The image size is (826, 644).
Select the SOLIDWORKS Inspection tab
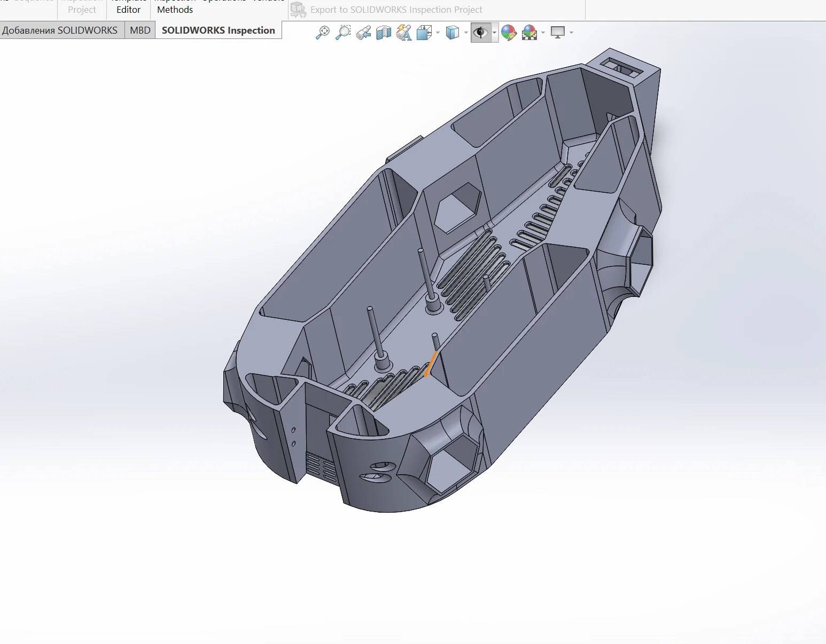(x=219, y=30)
